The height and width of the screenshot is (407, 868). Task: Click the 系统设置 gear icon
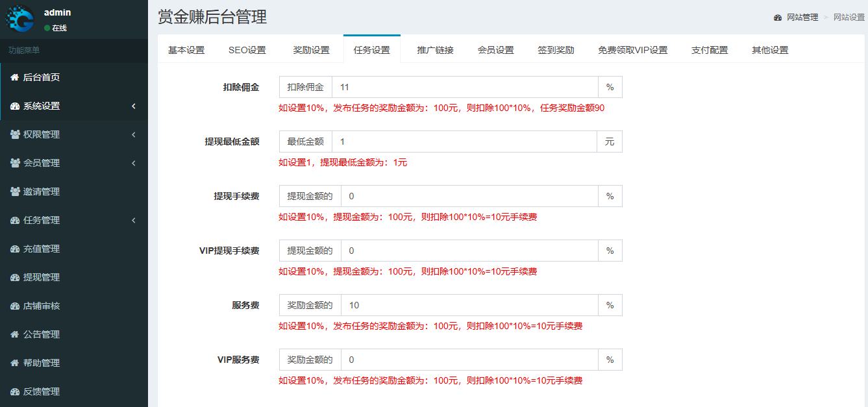14,106
